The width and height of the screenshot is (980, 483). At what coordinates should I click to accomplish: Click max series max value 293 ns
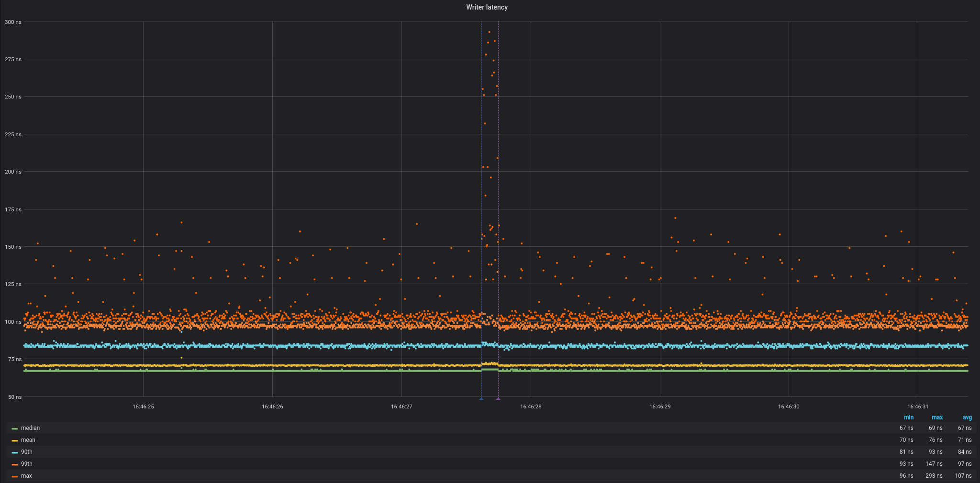[934, 476]
